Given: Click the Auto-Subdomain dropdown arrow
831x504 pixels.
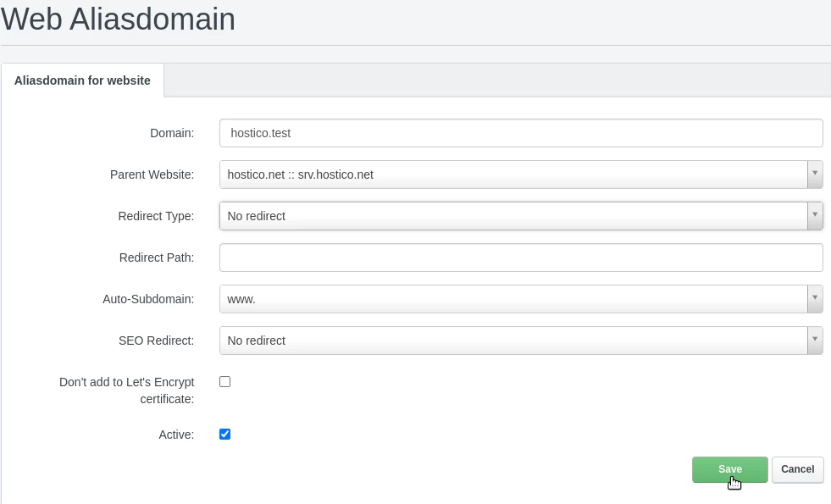Looking at the screenshot, I should point(815,299).
